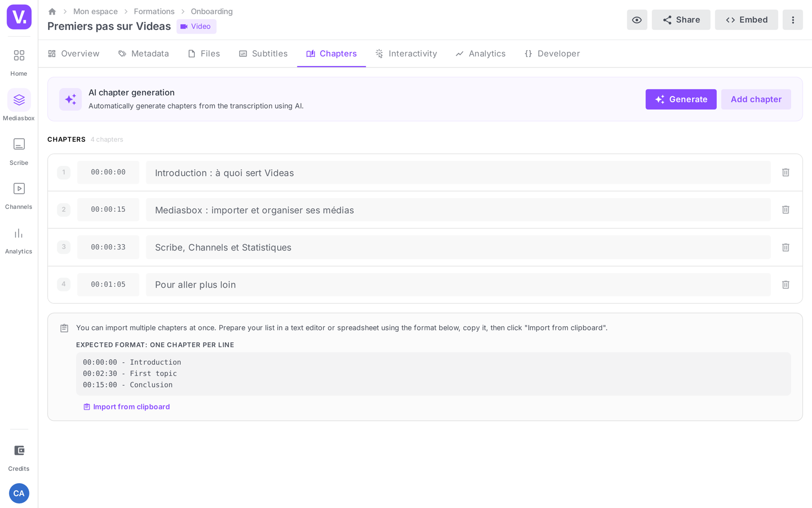The image size is (812, 508).
Task: Click the title 'Premiers pas sur Videas'
Action: click(x=109, y=26)
